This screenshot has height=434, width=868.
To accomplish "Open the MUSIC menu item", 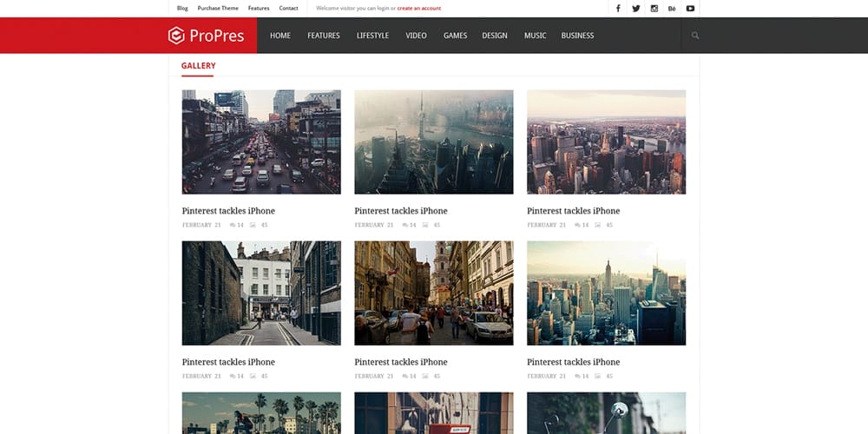I will tap(535, 36).
